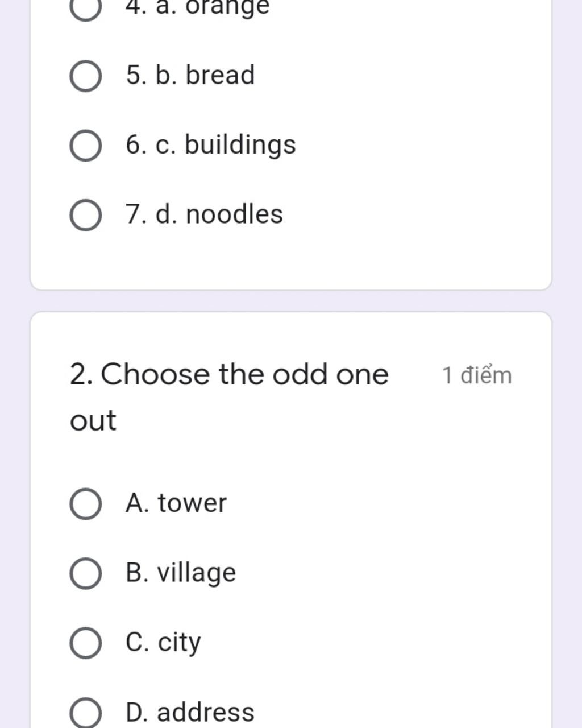
Task: Click the 'c. buildings' option label
Action: (x=211, y=144)
